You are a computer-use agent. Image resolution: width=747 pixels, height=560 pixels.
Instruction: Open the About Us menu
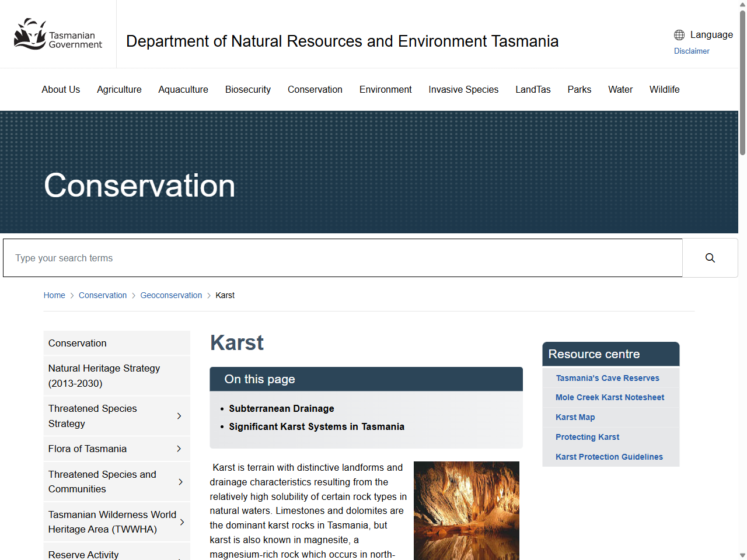click(x=61, y=89)
